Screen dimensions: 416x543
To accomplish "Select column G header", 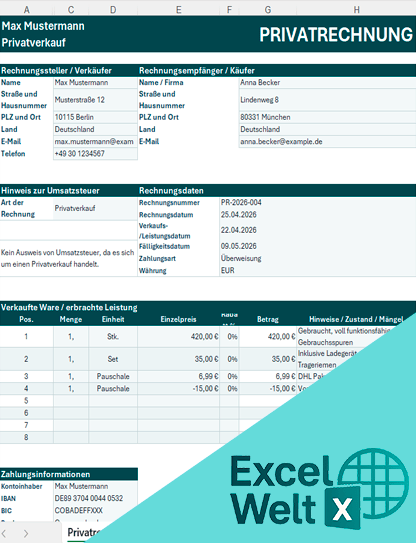I will (x=267, y=10).
